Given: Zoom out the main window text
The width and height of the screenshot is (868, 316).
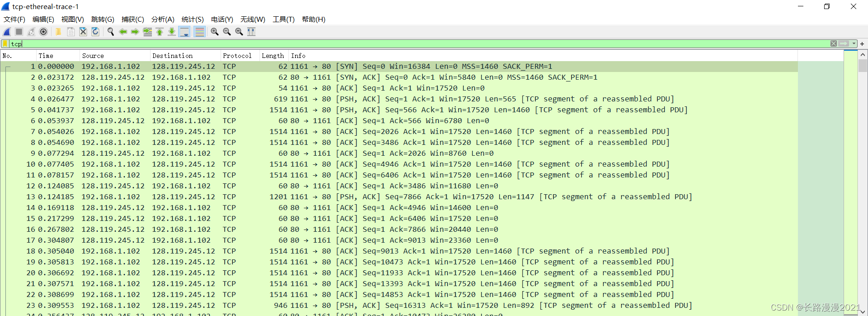Looking at the screenshot, I should [x=227, y=32].
